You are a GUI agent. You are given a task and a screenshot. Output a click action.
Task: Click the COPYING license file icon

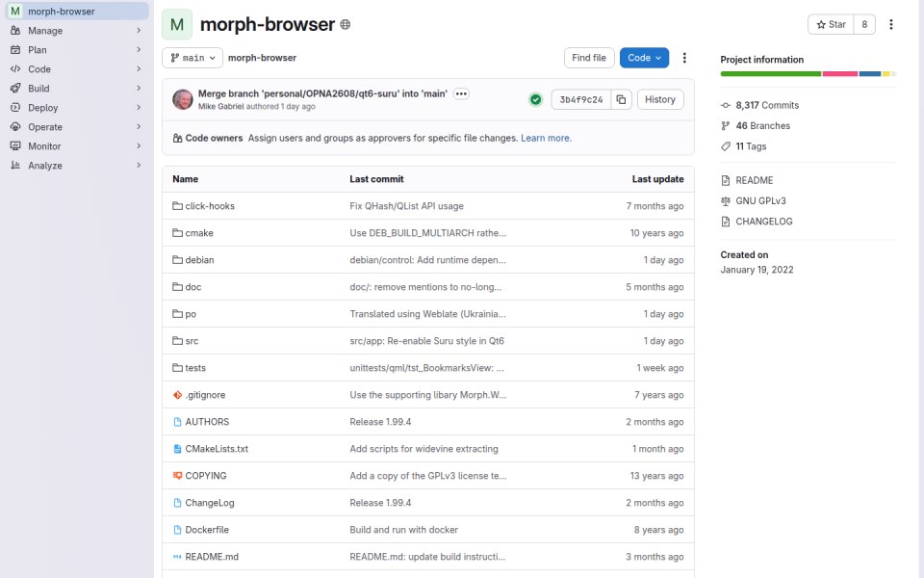[x=177, y=476]
